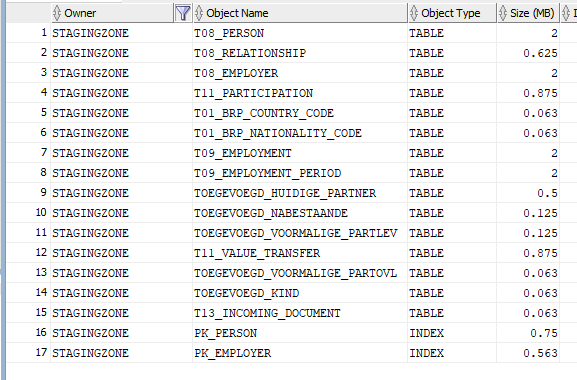Image resolution: width=577 pixels, height=380 pixels.
Task: Click row number 9 header
Action: [28, 193]
